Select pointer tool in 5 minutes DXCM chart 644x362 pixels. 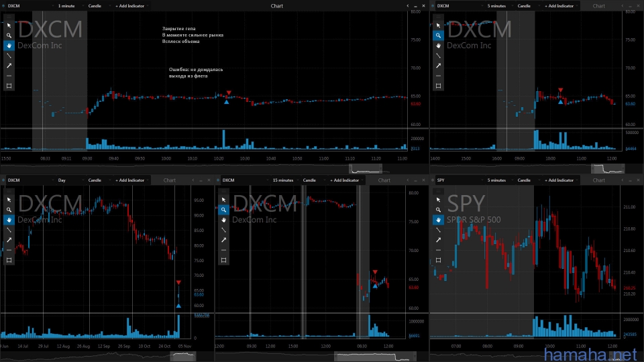[438, 25]
